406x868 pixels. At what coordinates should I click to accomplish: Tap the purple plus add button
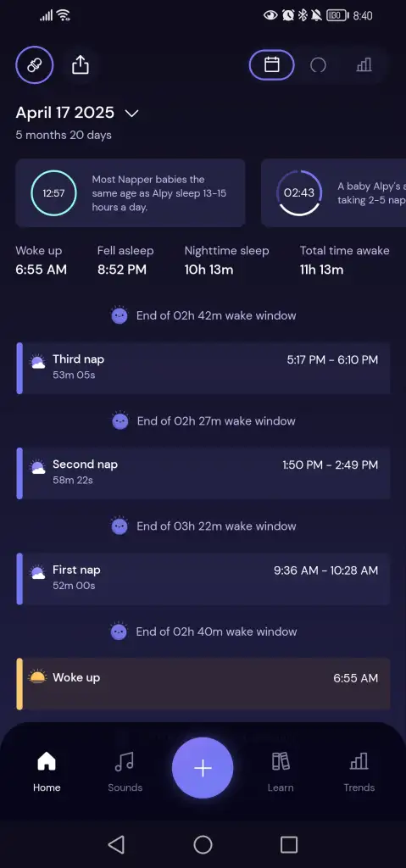(x=203, y=768)
